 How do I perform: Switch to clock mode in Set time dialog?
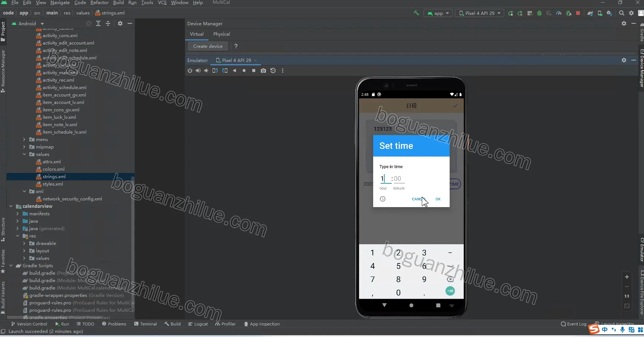[382, 199]
